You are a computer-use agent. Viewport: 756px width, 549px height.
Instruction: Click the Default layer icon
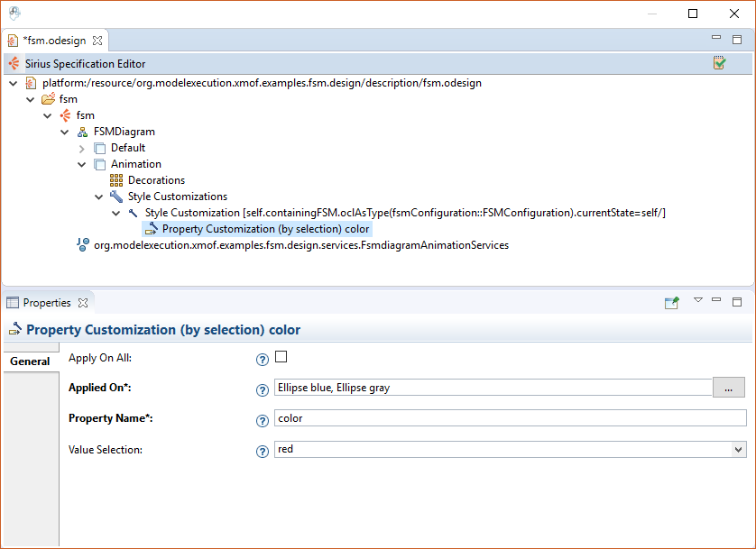[x=100, y=148]
